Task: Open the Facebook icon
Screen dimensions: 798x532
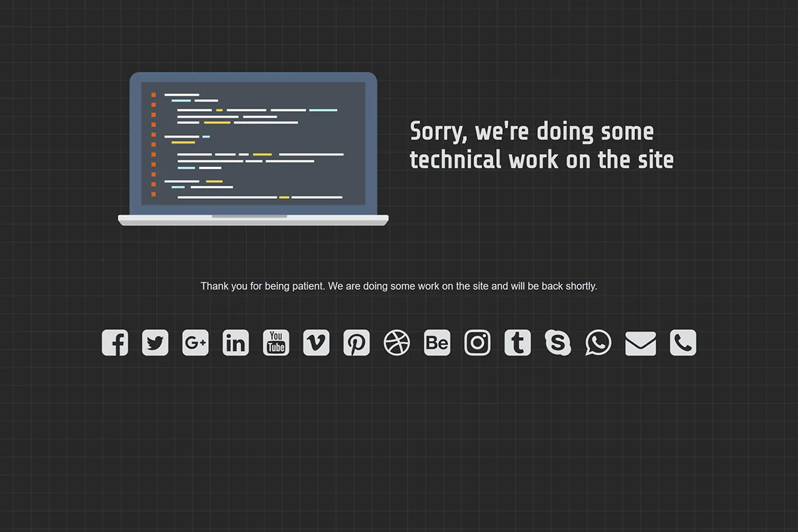Action: coord(114,342)
